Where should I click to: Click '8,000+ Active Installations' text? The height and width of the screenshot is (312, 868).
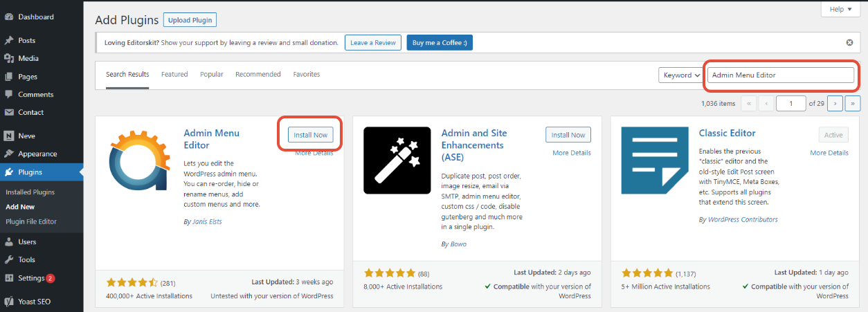click(403, 286)
